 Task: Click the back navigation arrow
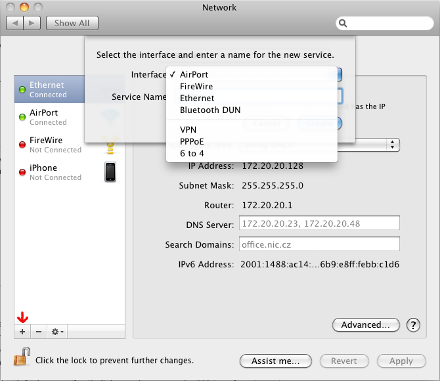click(x=15, y=23)
